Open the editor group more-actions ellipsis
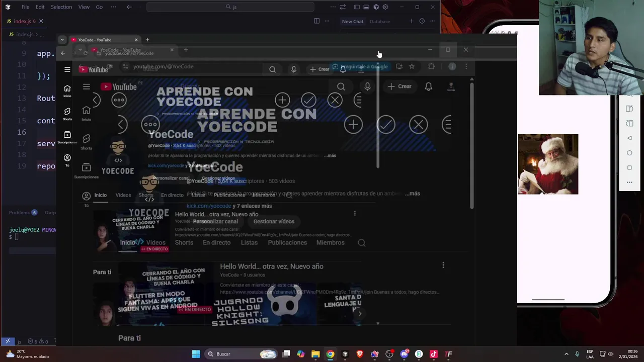Viewport: 644px width, 362px height. [327, 21]
